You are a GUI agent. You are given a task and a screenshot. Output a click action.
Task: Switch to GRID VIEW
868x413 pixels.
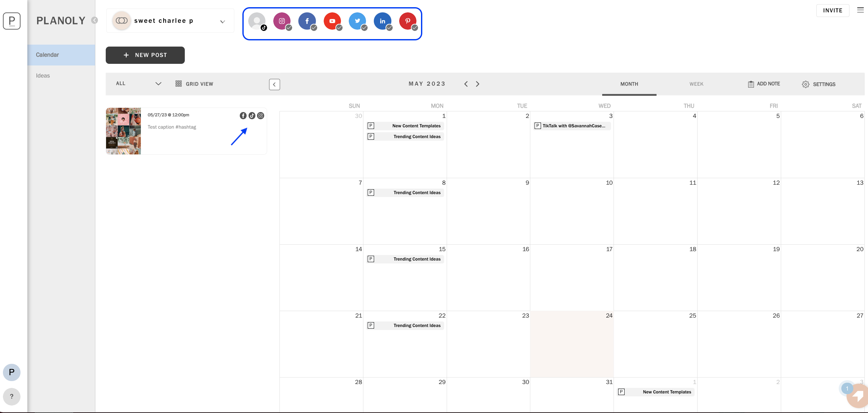(x=195, y=84)
